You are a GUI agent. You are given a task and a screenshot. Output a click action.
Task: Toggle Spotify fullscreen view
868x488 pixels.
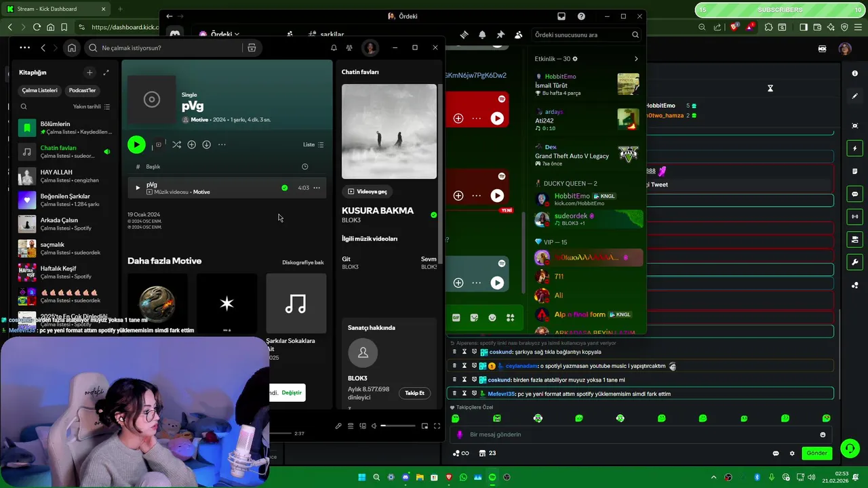437,426
